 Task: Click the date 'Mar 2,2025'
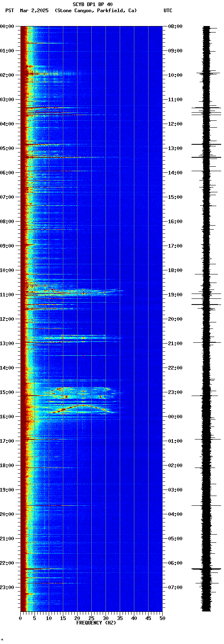tap(34, 11)
